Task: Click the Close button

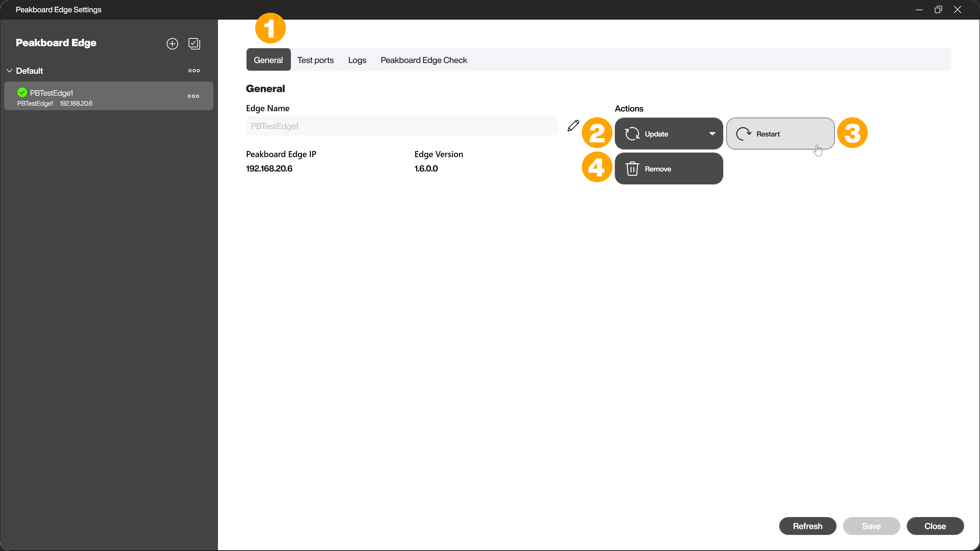Action: pyautogui.click(x=935, y=526)
